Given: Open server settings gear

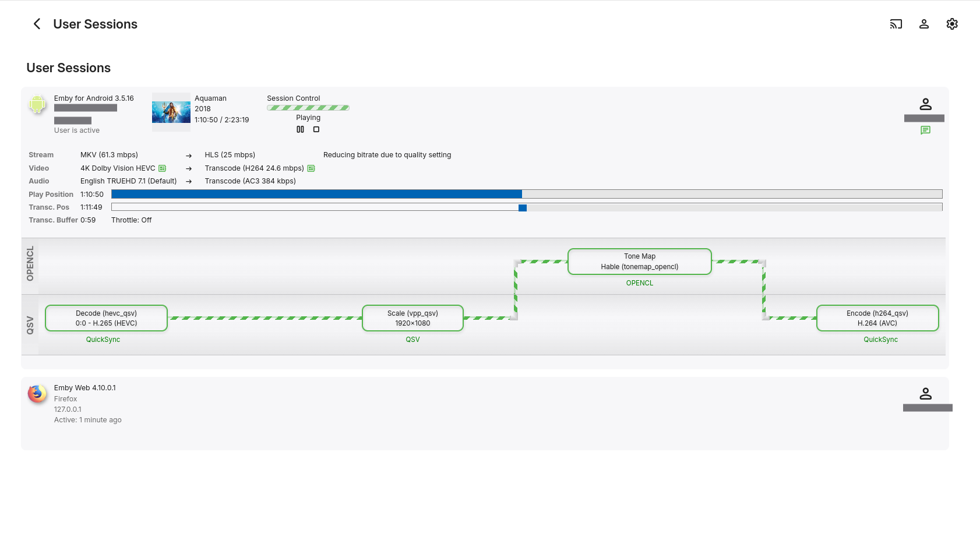Looking at the screenshot, I should 952,24.
